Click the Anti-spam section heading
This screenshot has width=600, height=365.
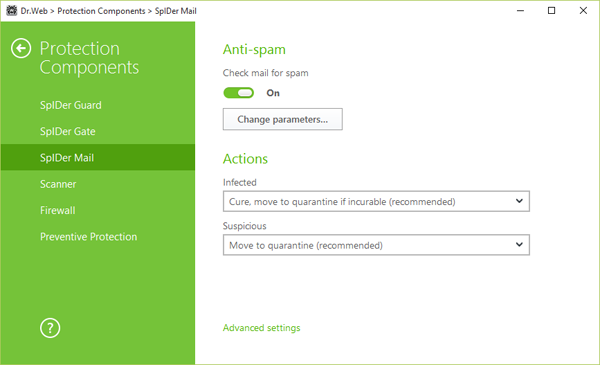click(x=254, y=50)
